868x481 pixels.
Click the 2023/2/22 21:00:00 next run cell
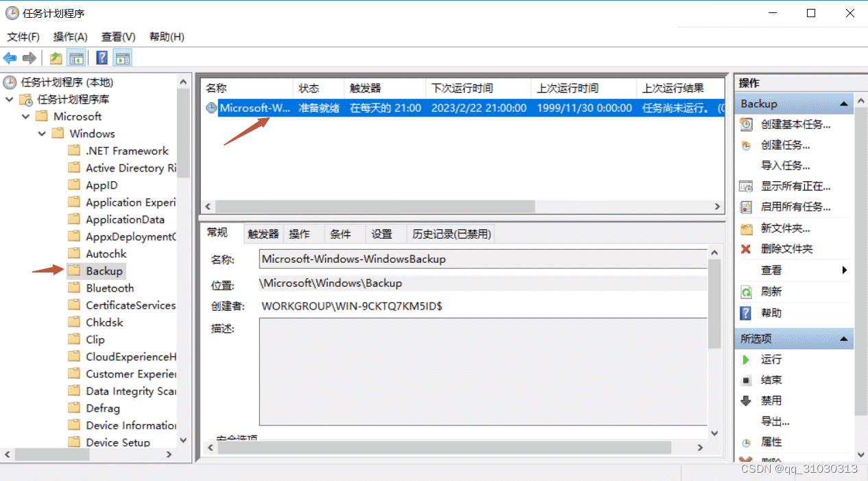pyautogui.click(x=479, y=108)
